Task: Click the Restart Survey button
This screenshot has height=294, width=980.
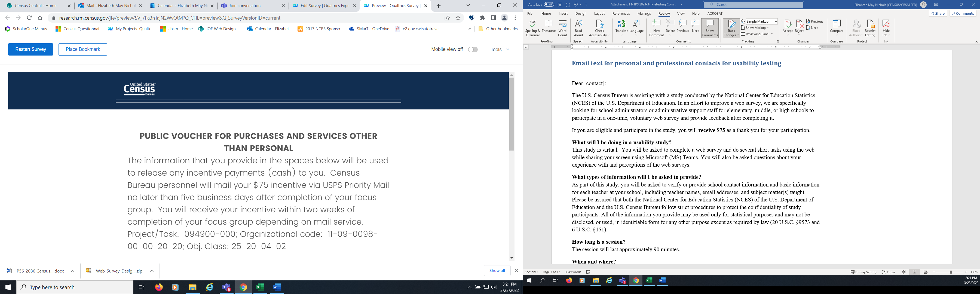Action: pyautogui.click(x=30, y=50)
